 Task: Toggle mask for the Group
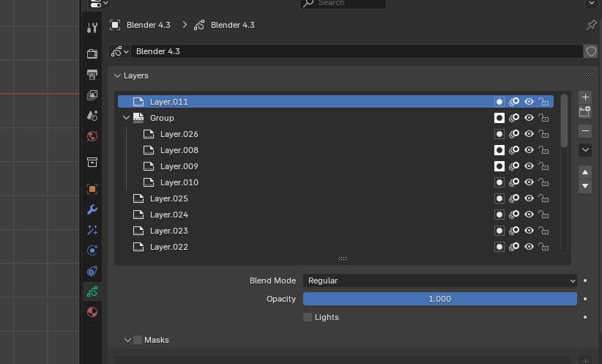click(x=499, y=118)
